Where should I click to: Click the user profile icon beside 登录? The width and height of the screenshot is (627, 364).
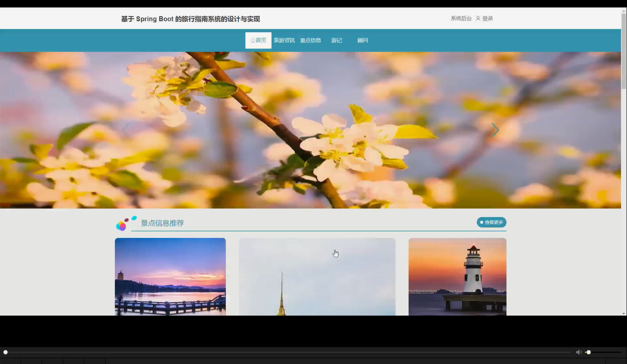pos(478,18)
